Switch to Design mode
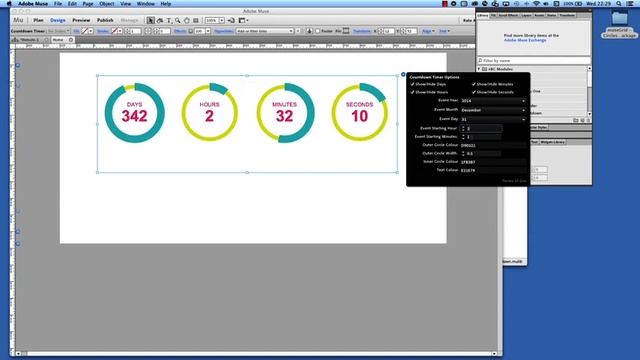640x360 pixels. 58,20
